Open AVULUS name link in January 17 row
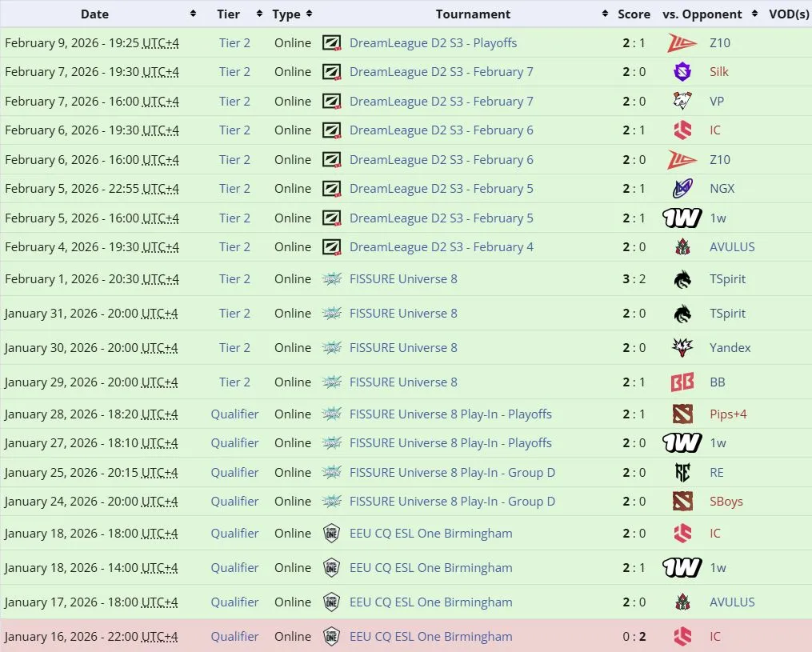 pyautogui.click(x=732, y=602)
